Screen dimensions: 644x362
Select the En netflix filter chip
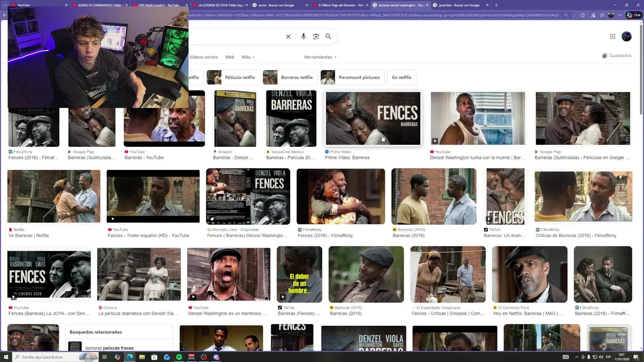(401, 77)
